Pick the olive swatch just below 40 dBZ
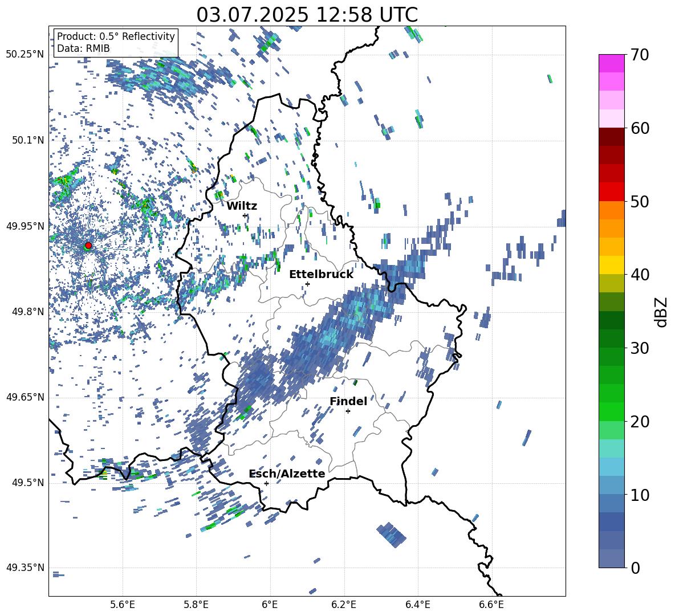 (x=611, y=283)
